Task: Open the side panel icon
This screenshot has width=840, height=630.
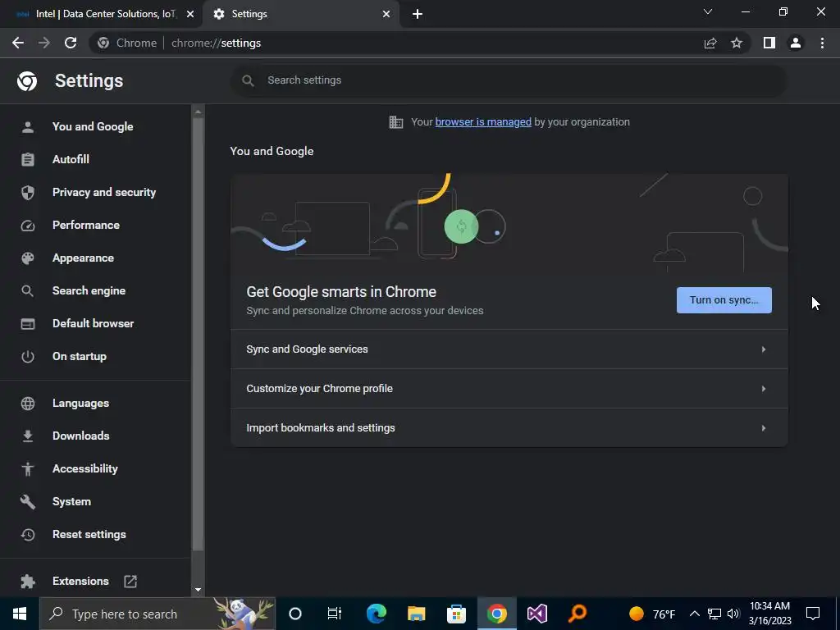Action: tap(769, 43)
